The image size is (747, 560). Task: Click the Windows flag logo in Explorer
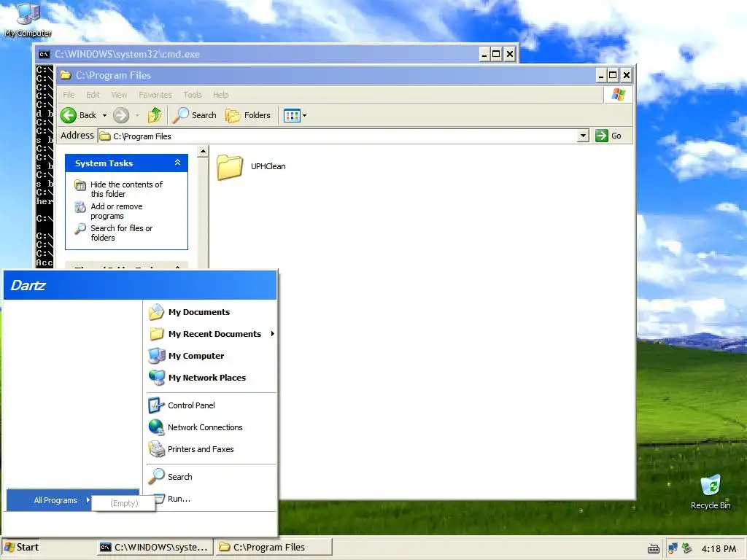point(619,94)
